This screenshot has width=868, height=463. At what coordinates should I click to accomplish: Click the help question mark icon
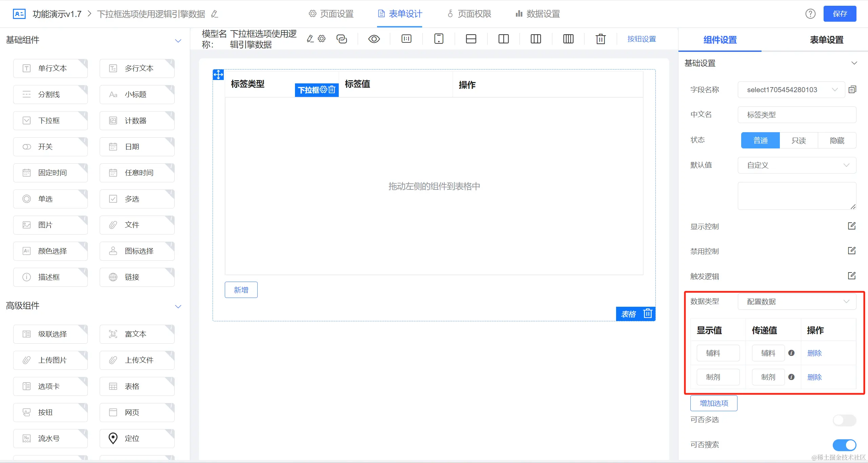coord(810,14)
